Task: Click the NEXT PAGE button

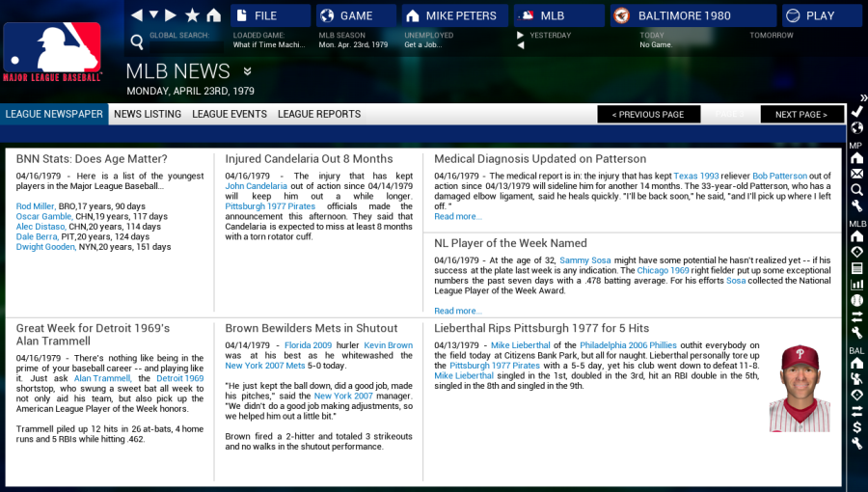Action: pos(801,115)
